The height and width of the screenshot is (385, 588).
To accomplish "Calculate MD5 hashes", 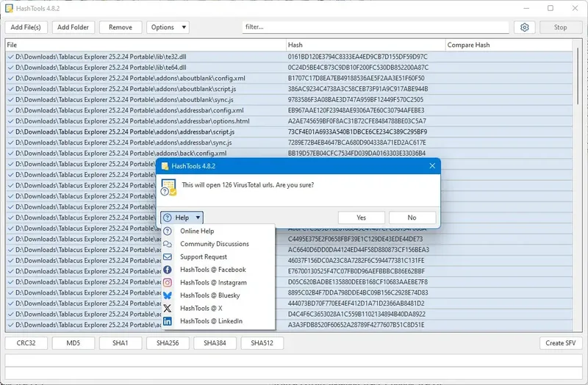I will [x=73, y=343].
